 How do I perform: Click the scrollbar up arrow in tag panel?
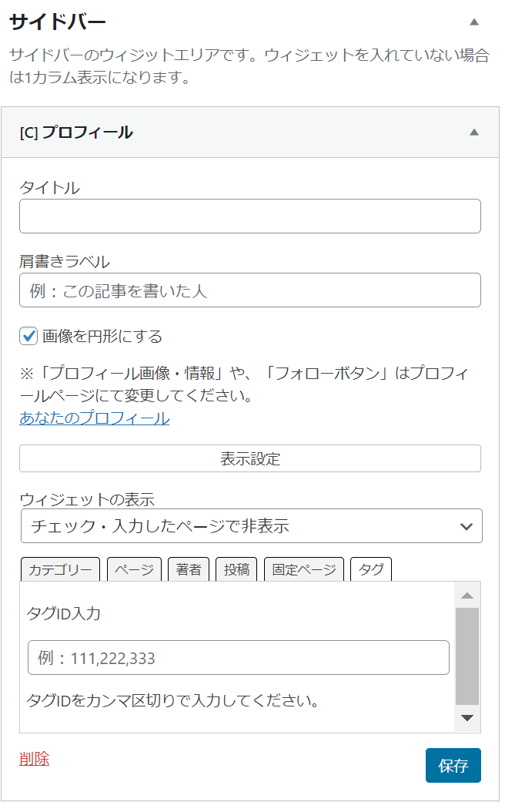pos(467,596)
